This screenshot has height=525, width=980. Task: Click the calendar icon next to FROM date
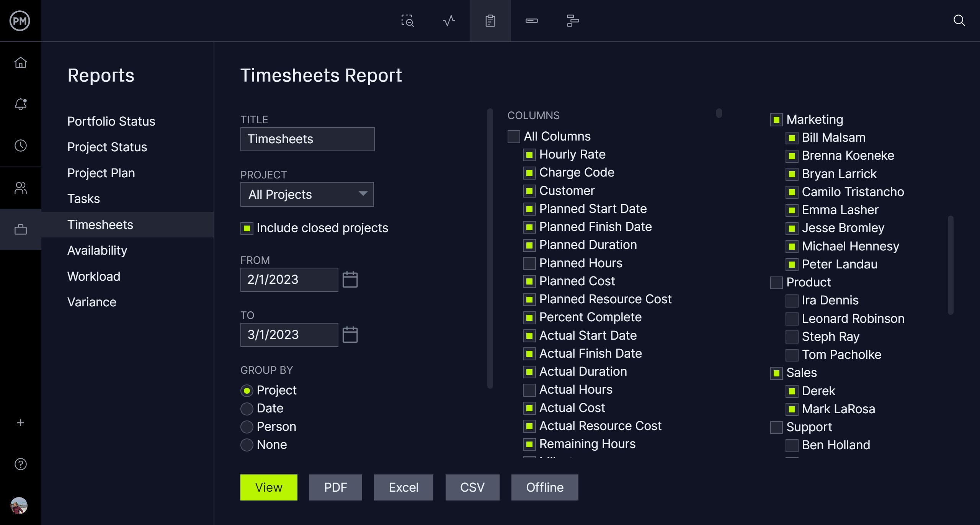pyautogui.click(x=351, y=280)
